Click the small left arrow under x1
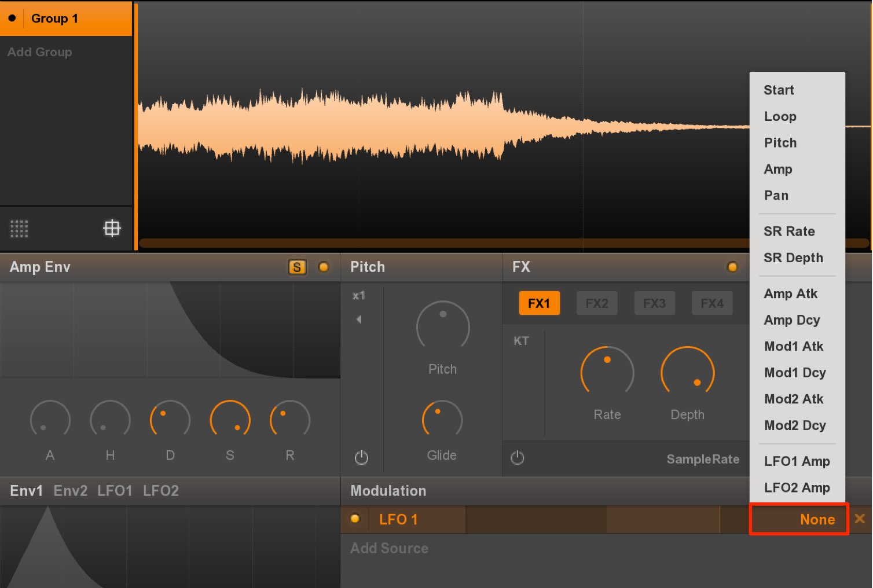Image resolution: width=873 pixels, height=588 pixels. click(x=359, y=319)
